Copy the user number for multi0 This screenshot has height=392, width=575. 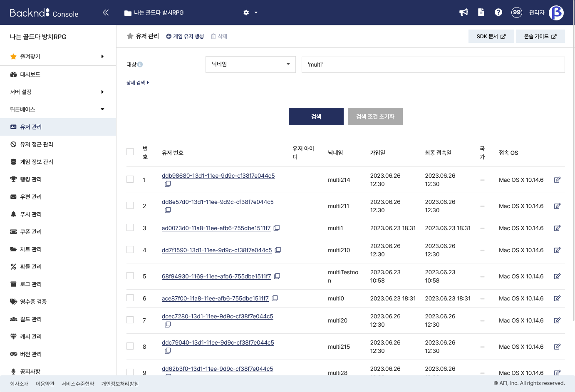(x=275, y=298)
